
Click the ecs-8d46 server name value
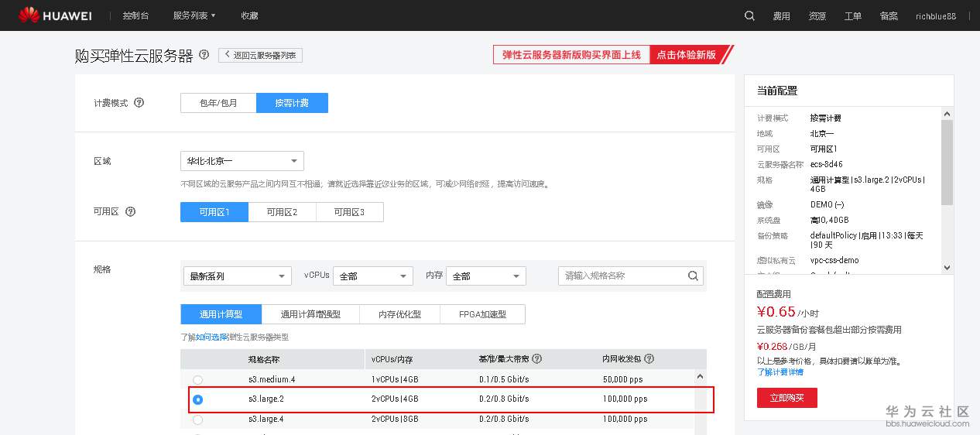point(827,165)
